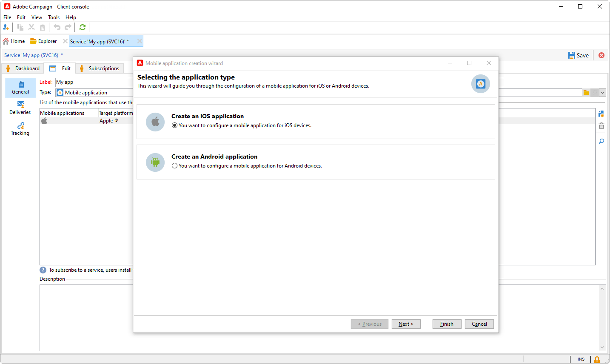The image size is (610, 364).
Task: Click the Save button
Action: 579,55
